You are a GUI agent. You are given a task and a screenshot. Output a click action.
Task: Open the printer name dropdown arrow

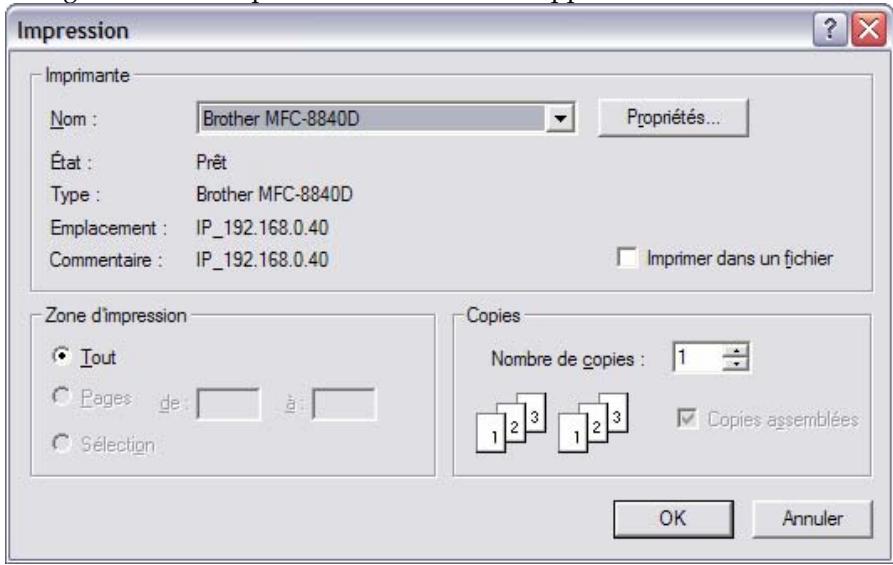(560, 118)
